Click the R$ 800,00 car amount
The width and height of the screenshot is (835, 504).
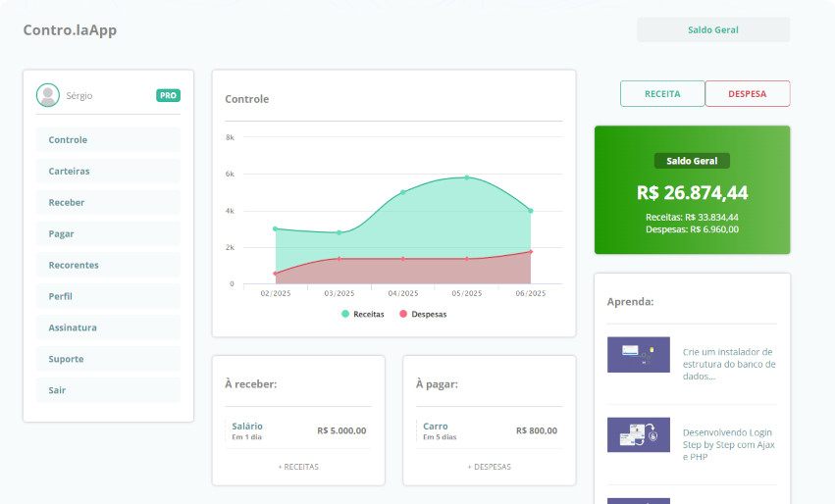coord(537,430)
